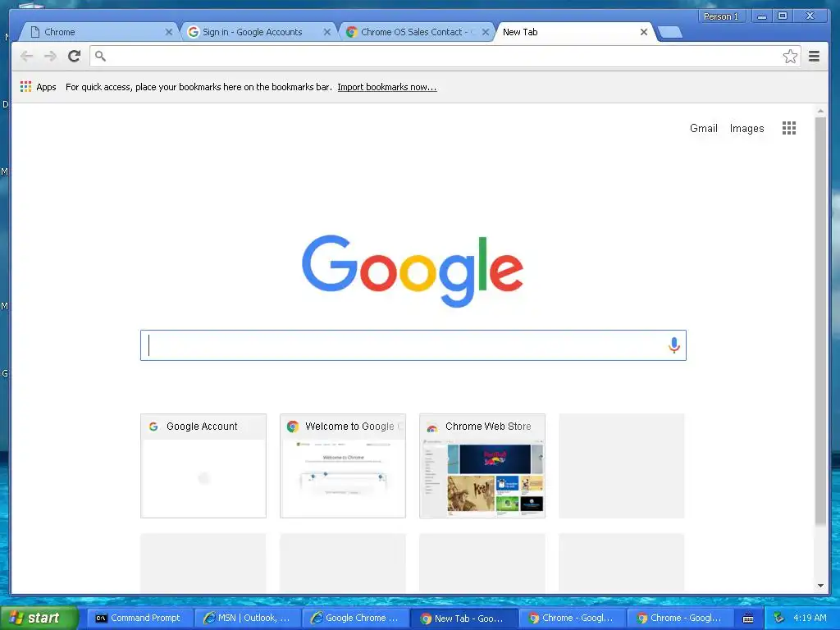Open the Google Account thumbnail
The height and width of the screenshot is (630, 840).
[x=203, y=466]
